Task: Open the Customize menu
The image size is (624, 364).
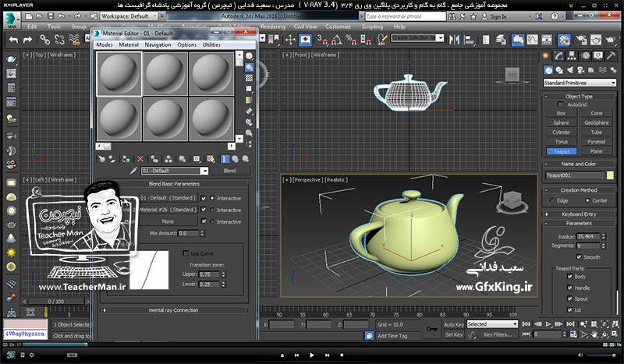Action: pyautogui.click(x=338, y=27)
